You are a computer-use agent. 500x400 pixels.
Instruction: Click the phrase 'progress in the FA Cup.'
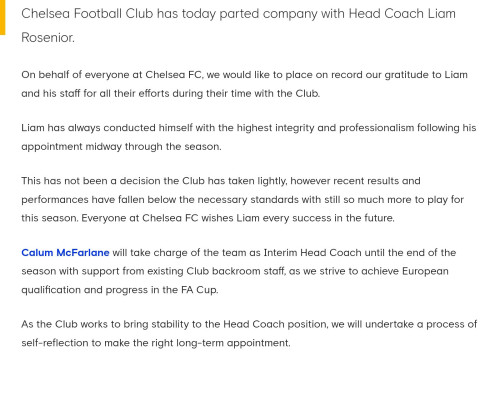162,290
